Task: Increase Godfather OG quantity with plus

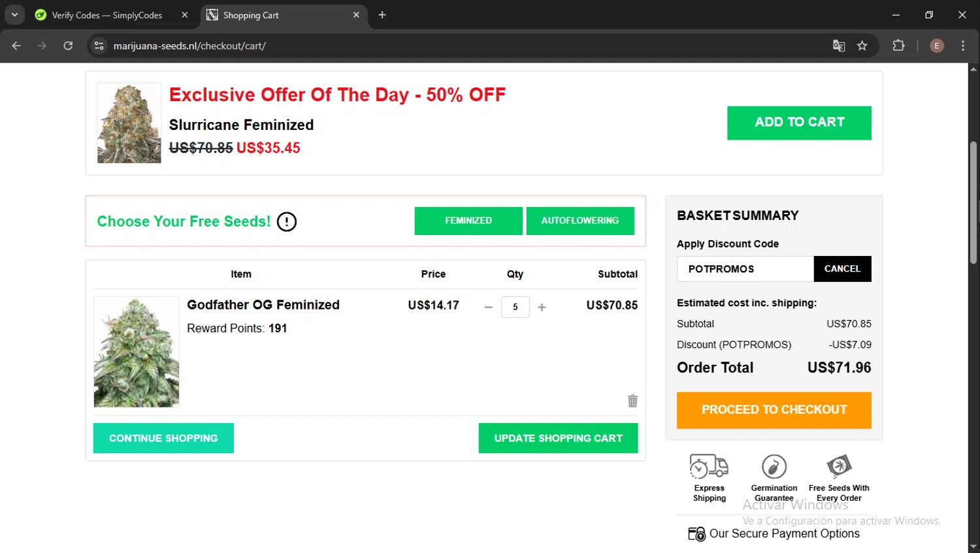Action: click(542, 307)
